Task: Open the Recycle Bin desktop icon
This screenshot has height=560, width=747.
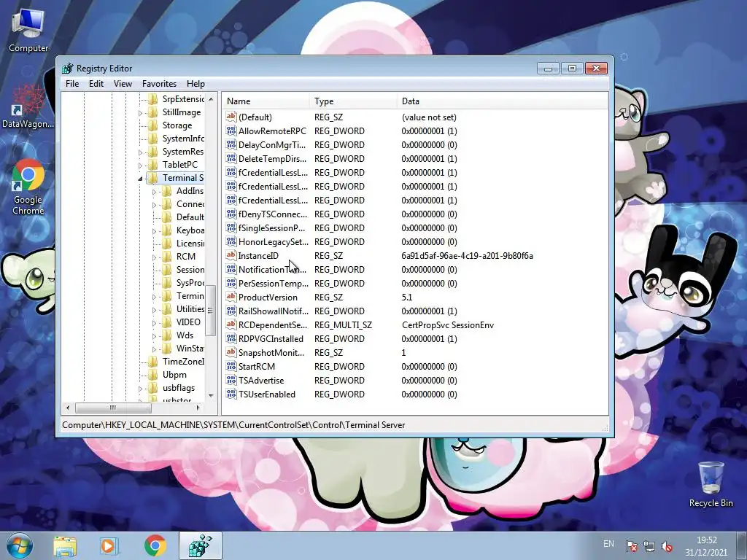Action: click(711, 485)
